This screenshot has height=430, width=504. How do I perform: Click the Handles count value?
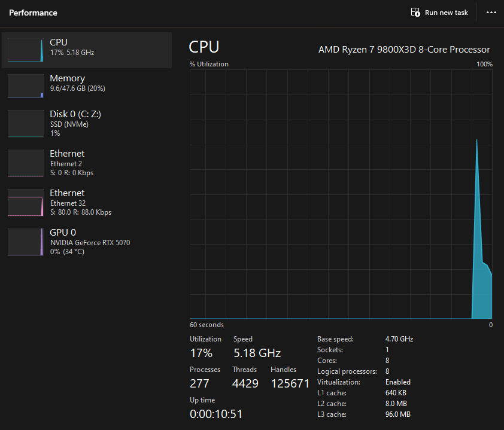pos(290,383)
